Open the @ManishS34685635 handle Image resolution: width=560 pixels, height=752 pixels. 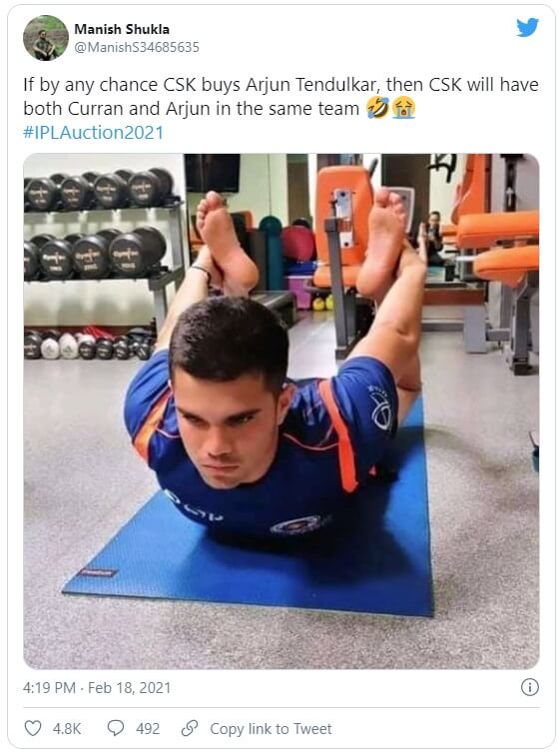136,47
